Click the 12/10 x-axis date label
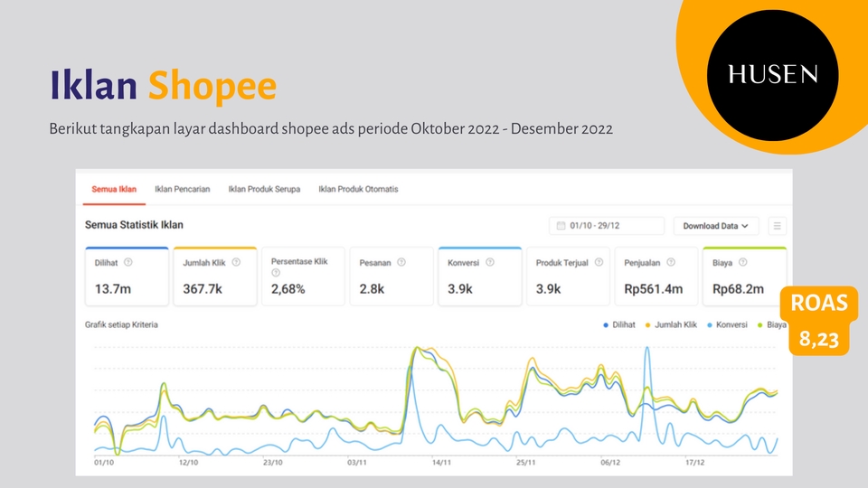Image resolution: width=868 pixels, height=488 pixels. pos(188,463)
